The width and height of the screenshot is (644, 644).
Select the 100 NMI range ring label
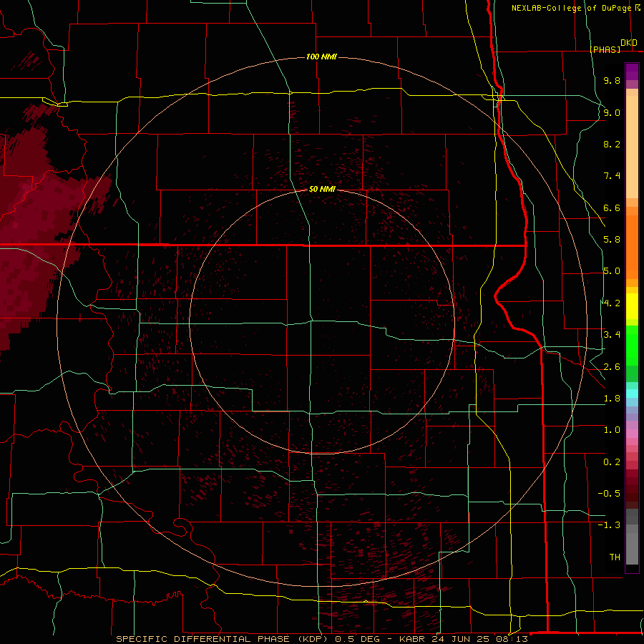[321, 57]
